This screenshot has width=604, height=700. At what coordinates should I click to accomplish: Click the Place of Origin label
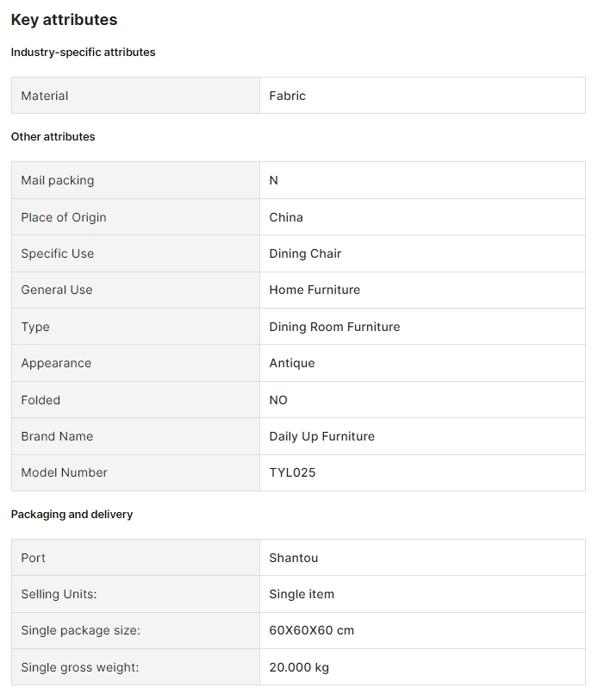click(64, 217)
